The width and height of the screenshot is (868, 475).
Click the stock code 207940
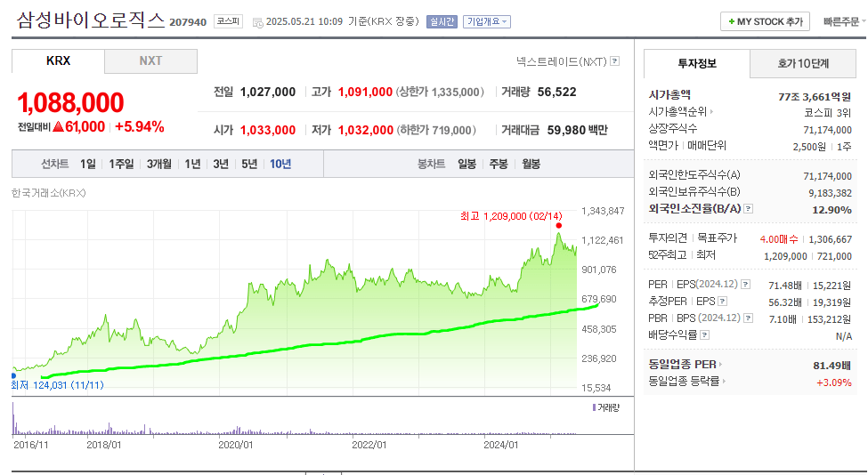click(x=188, y=22)
